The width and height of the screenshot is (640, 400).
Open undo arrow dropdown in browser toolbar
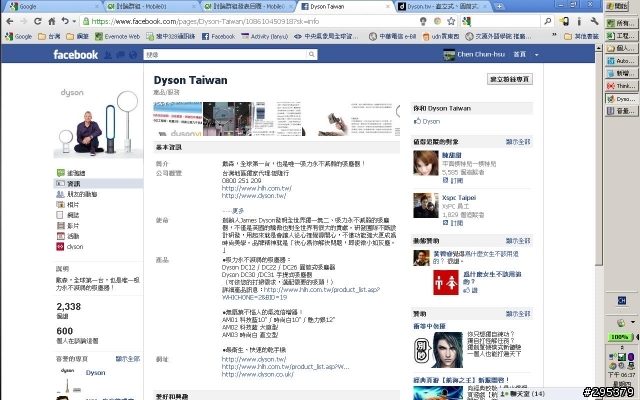pos(74,21)
